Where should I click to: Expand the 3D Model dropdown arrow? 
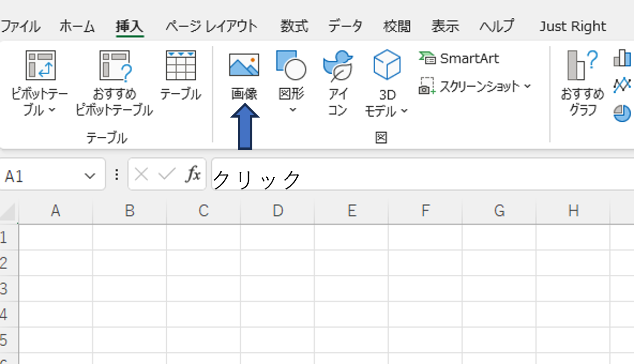[404, 111]
